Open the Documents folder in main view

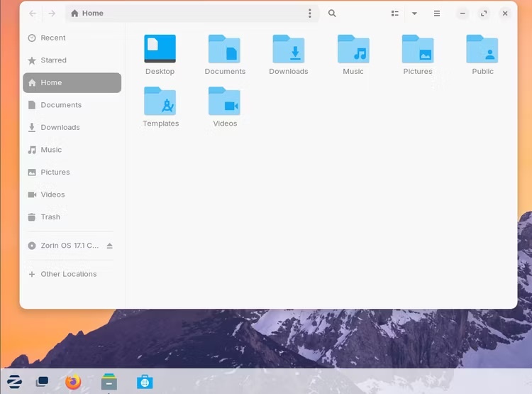(x=224, y=49)
